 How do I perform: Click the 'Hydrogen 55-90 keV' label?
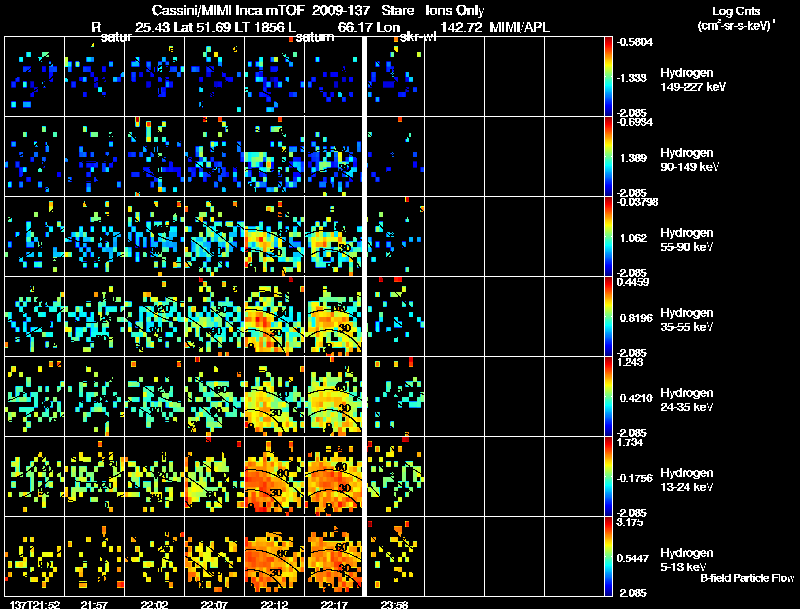point(687,240)
